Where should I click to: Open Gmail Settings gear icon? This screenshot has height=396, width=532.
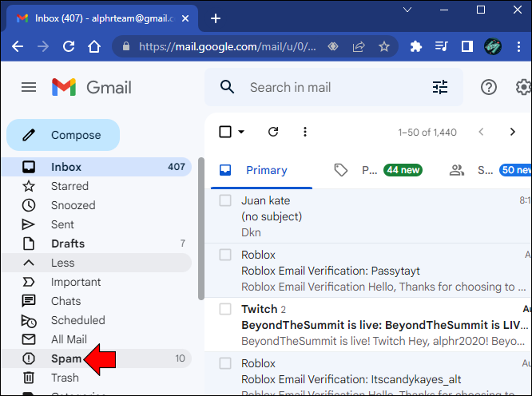click(x=523, y=88)
